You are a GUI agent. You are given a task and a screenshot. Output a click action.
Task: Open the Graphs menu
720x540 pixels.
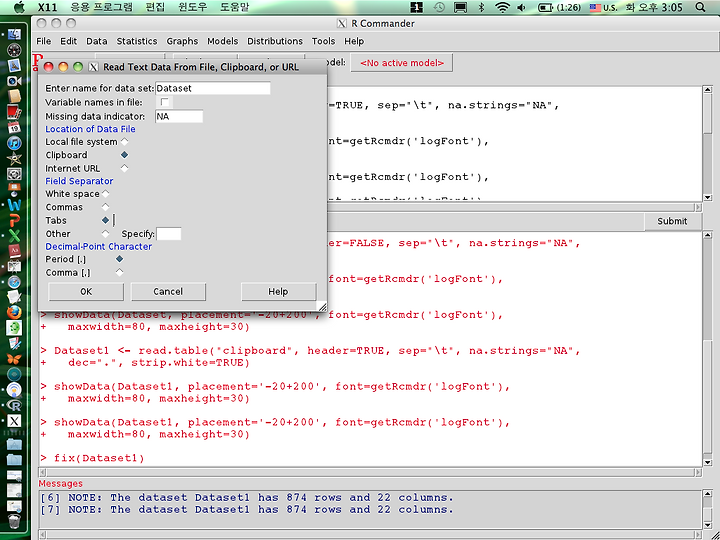182,41
